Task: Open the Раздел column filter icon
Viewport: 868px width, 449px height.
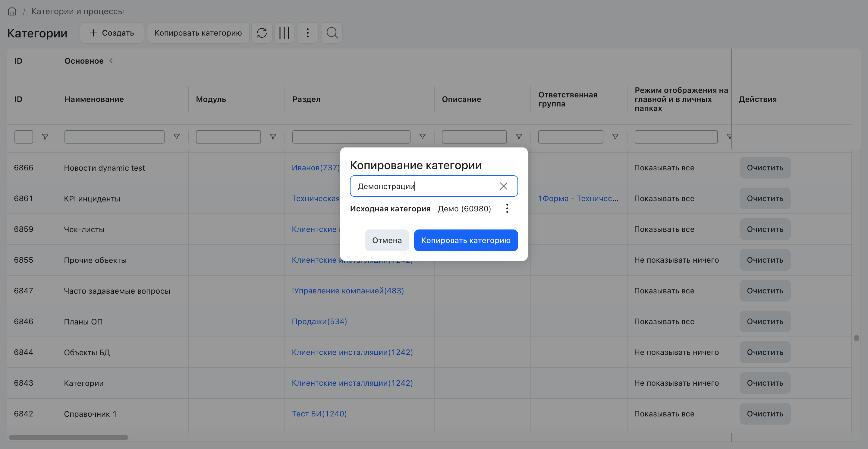Action: (x=422, y=137)
